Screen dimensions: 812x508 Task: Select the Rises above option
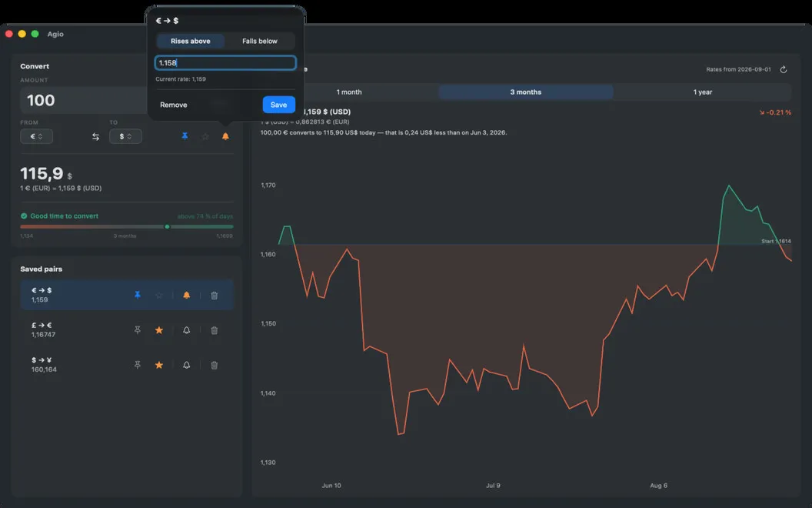[x=191, y=41]
